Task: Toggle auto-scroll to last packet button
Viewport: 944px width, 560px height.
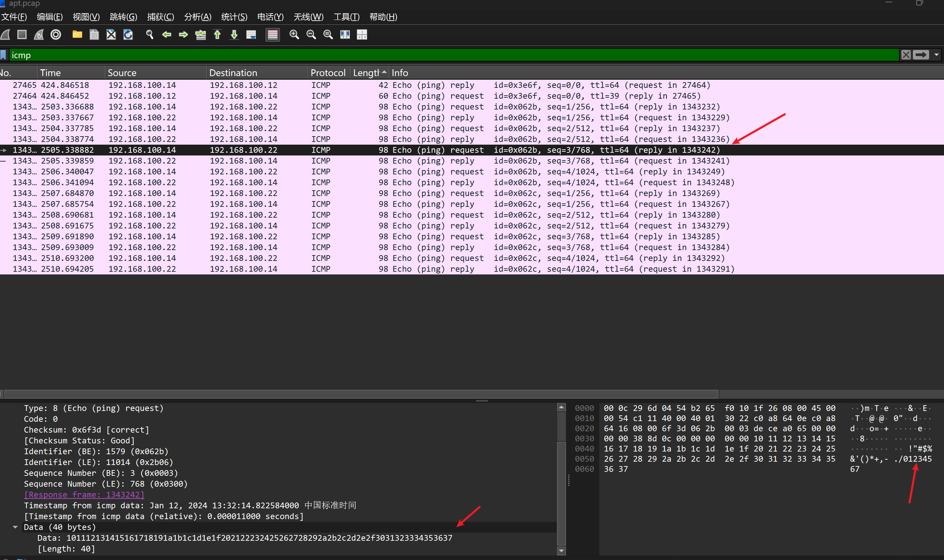Action: coord(251,35)
